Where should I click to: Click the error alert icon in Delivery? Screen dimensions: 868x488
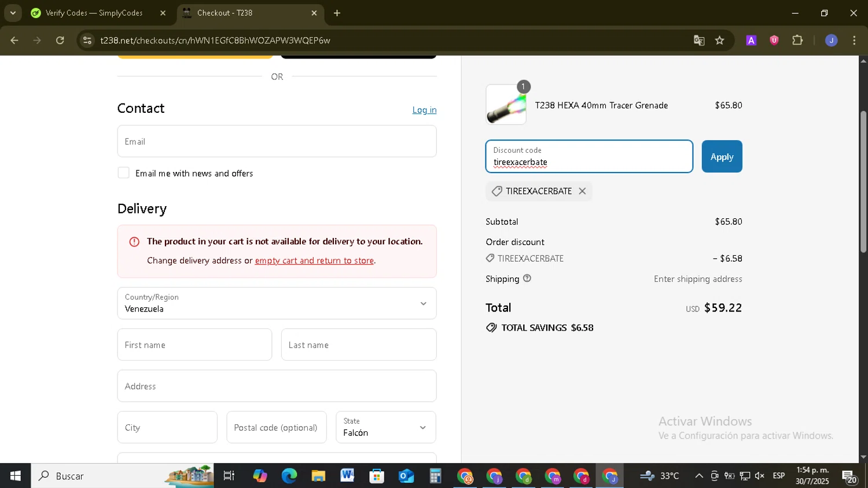(x=134, y=241)
